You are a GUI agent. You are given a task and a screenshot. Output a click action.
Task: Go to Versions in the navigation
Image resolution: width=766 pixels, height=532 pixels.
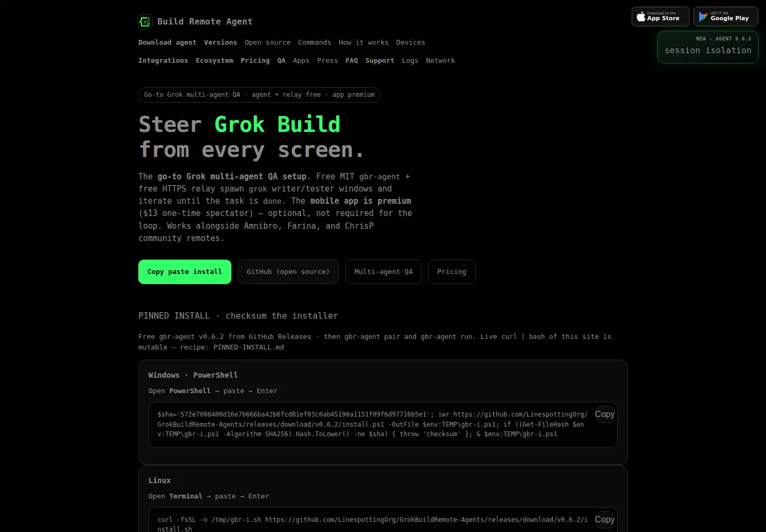pyautogui.click(x=220, y=43)
